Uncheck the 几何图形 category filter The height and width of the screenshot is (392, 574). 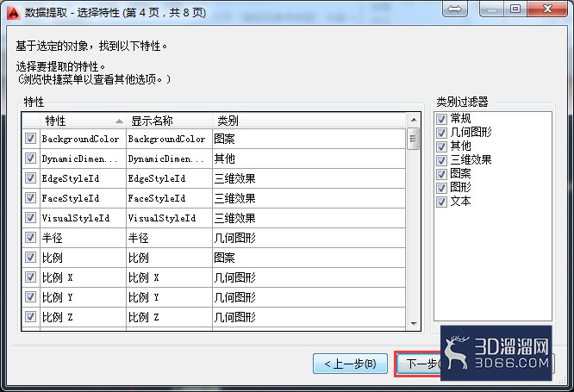(441, 133)
